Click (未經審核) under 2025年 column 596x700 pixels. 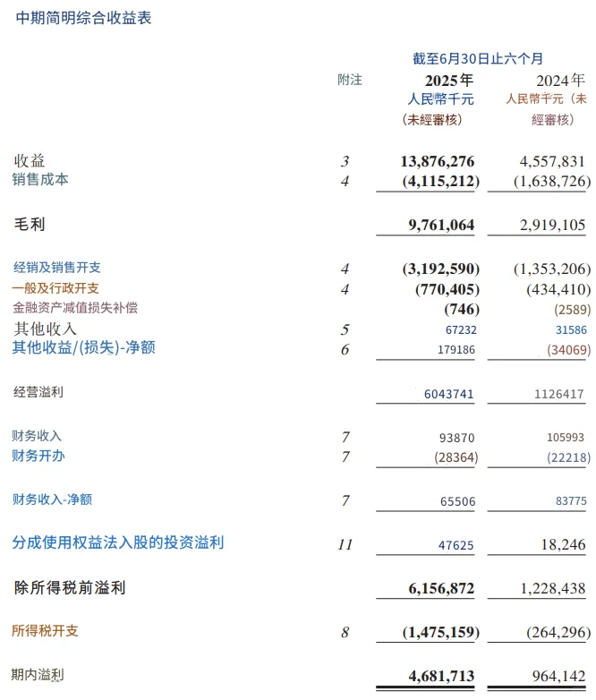(432, 120)
